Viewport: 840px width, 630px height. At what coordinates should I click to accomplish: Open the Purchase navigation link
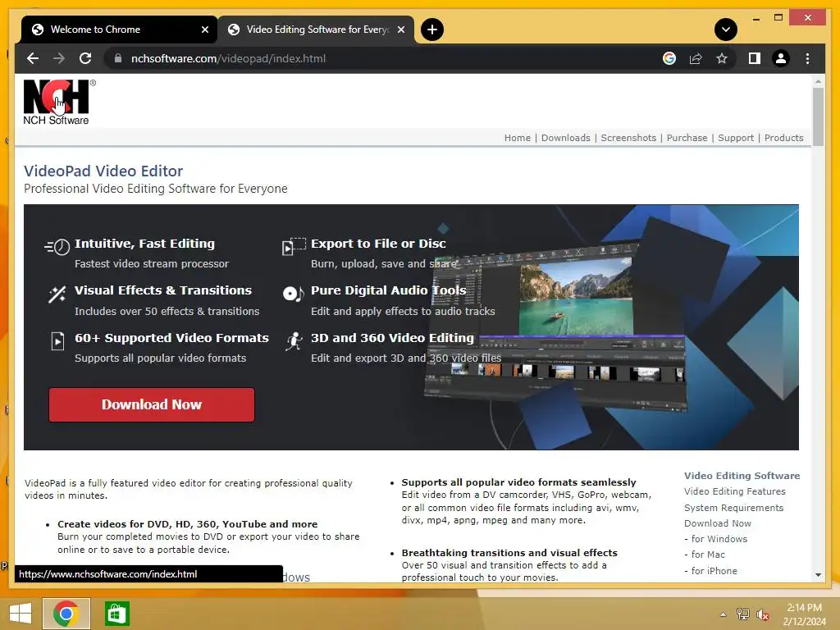[687, 138]
